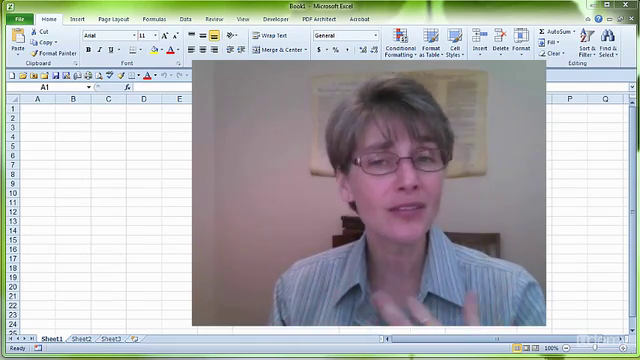Click the Delete cells icon
This screenshot has width=640, height=360.
click(x=500, y=36)
